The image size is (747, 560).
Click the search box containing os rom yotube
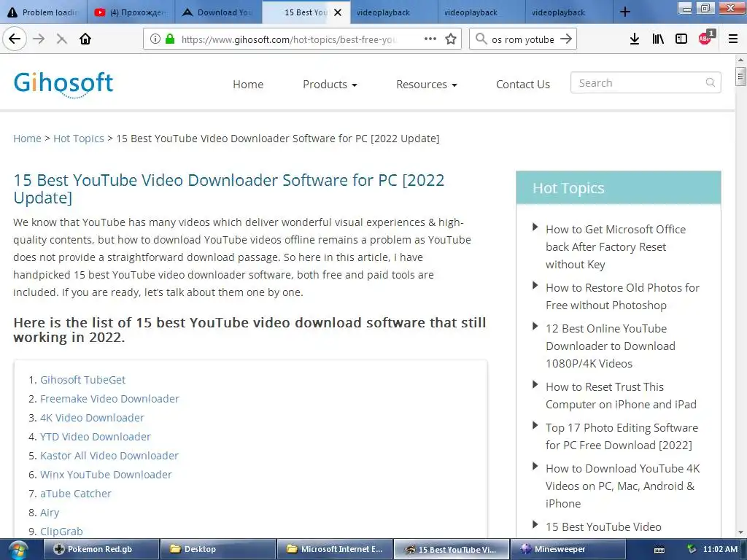522,39
